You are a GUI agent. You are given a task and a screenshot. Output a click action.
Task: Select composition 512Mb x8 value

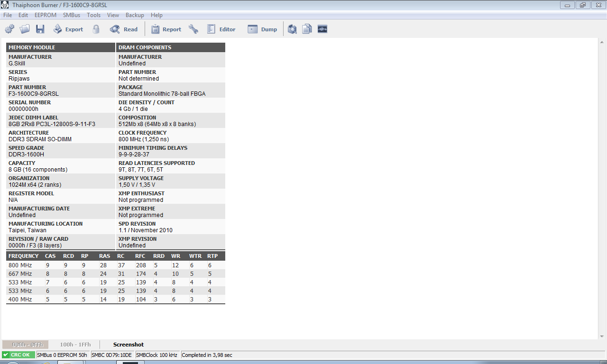coord(157,124)
